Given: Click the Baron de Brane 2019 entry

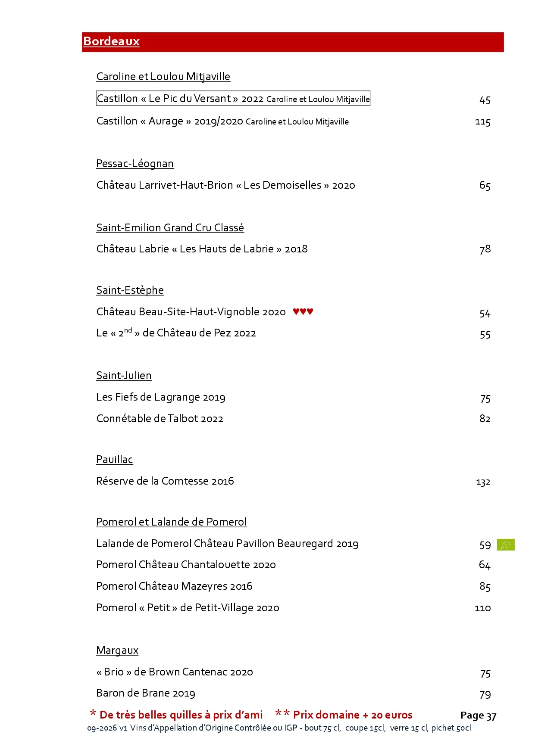Looking at the screenshot, I should tap(146, 693).
